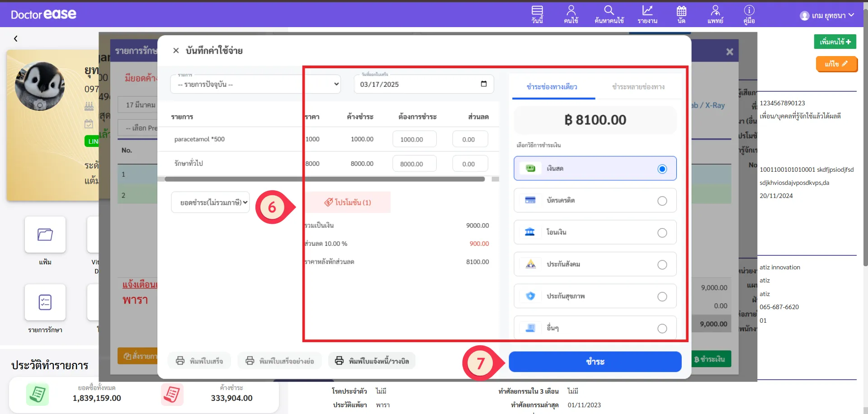Switch to ชำระหลายช่องทาง tab
Image resolution: width=868 pixels, height=414 pixels.
pyautogui.click(x=638, y=87)
